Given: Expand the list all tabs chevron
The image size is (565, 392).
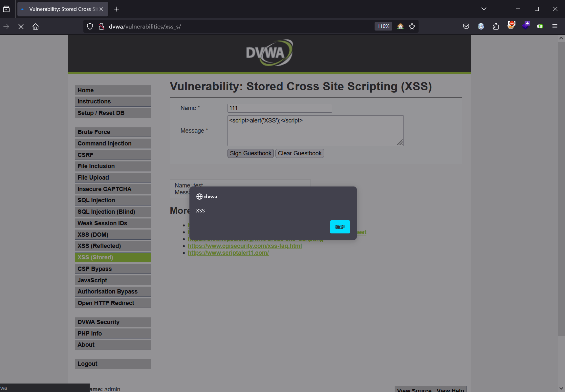Looking at the screenshot, I should [484, 9].
